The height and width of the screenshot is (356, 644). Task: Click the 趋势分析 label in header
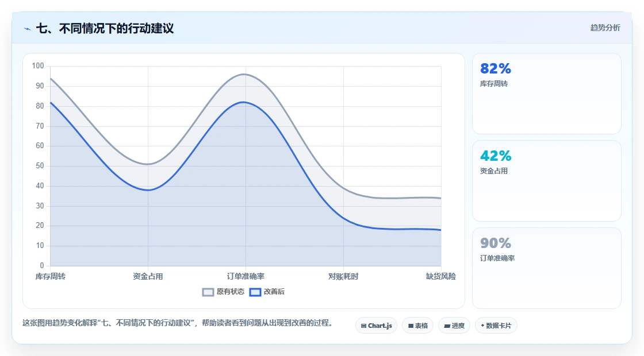(605, 28)
